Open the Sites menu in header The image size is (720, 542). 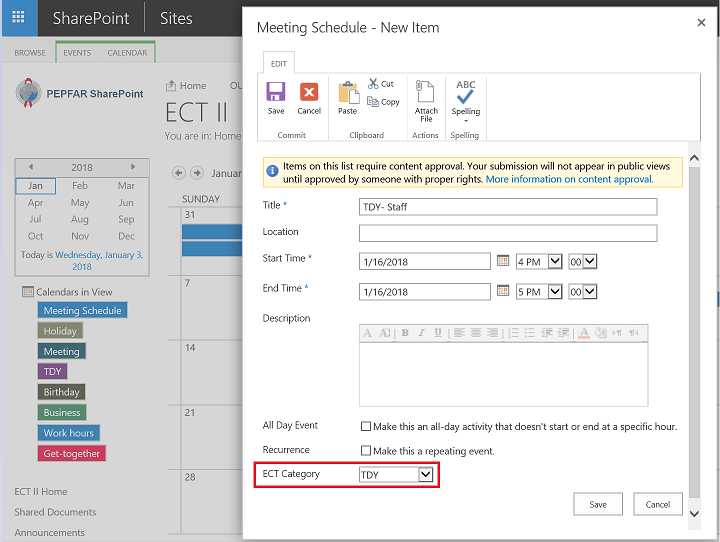[x=176, y=18]
